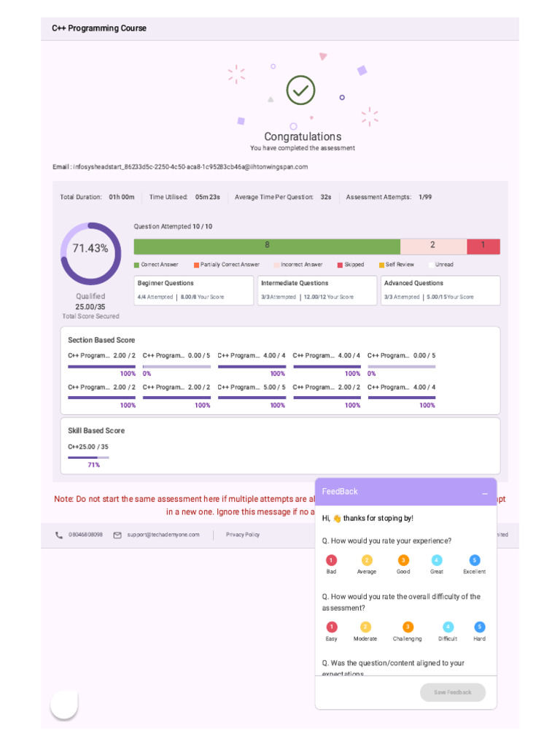This screenshot has width=560, height=747.
Task: Click the Qualified status label
Action: (90, 296)
